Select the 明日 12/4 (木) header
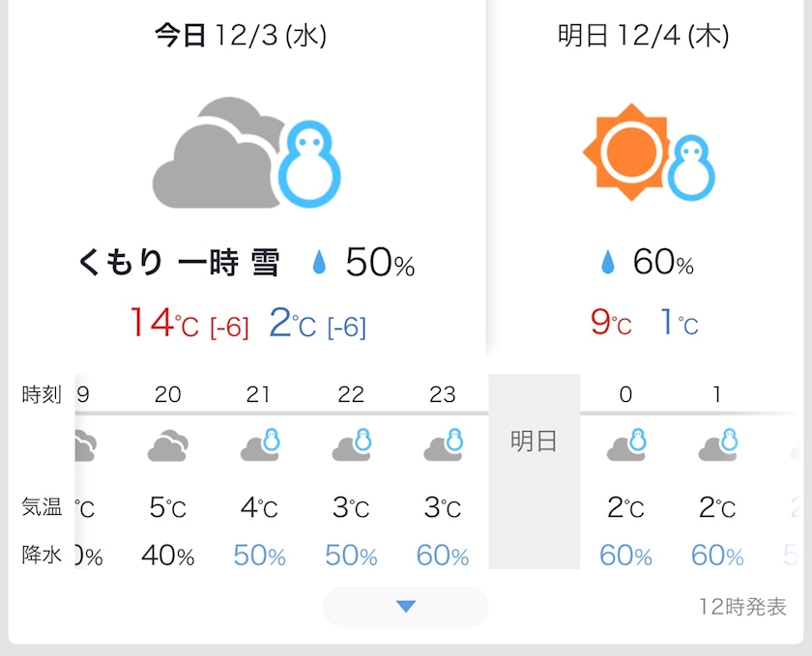812x656 pixels. (x=643, y=37)
